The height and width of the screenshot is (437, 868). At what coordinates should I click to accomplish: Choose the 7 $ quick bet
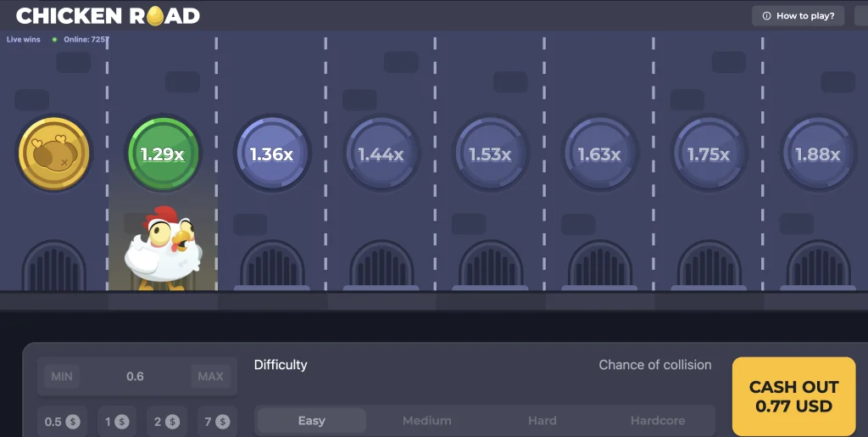click(217, 422)
